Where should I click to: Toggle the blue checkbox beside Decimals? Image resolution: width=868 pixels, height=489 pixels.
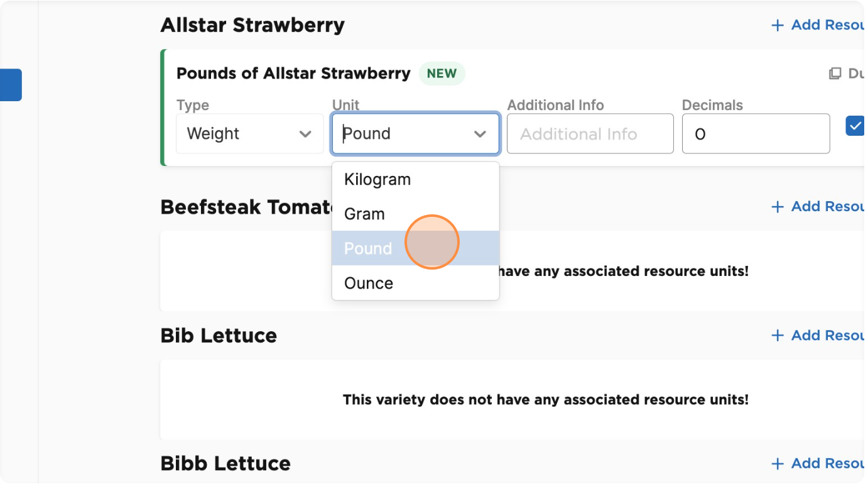point(855,126)
